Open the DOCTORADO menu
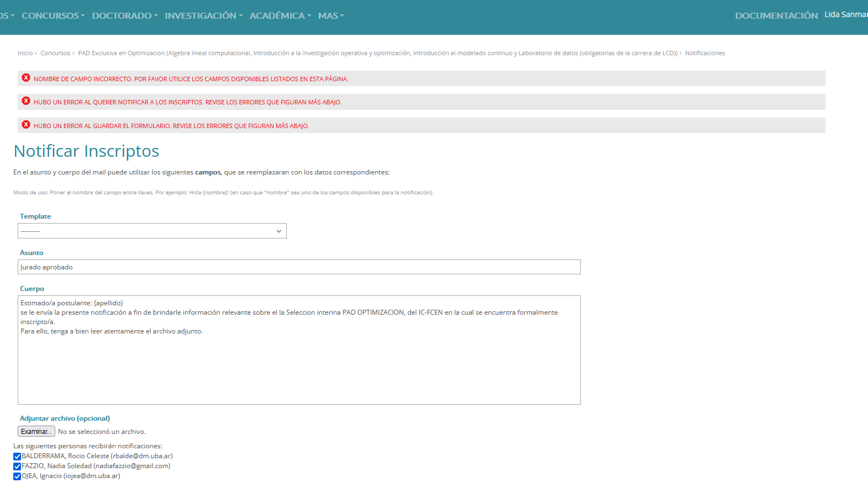The height and width of the screenshot is (493, 868). pyautogui.click(x=125, y=16)
